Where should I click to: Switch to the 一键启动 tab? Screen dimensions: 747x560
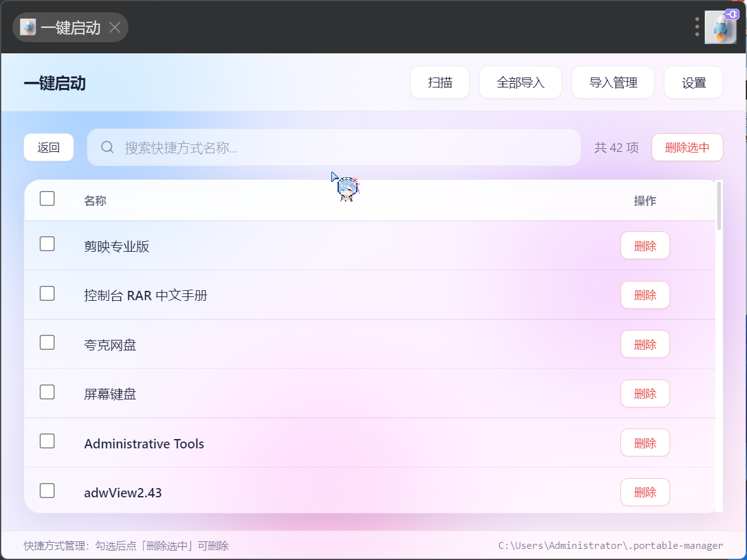point(70,27)
